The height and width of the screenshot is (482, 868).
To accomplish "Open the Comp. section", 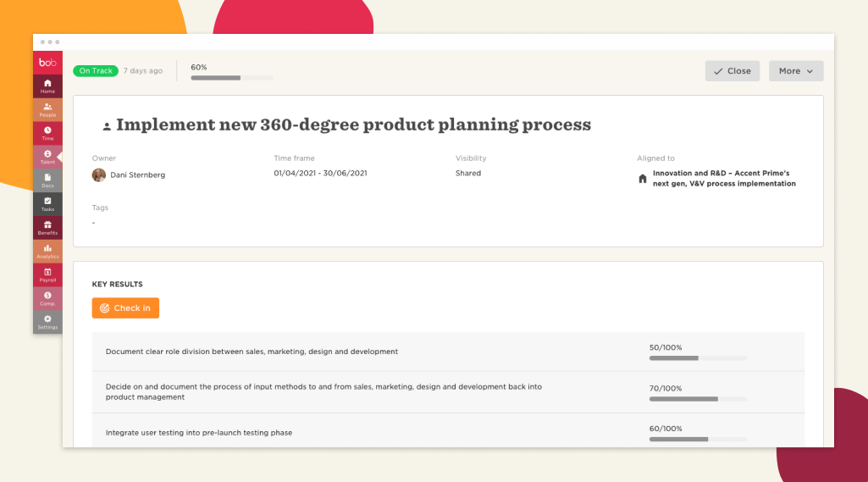I will [x=47, y=299].
